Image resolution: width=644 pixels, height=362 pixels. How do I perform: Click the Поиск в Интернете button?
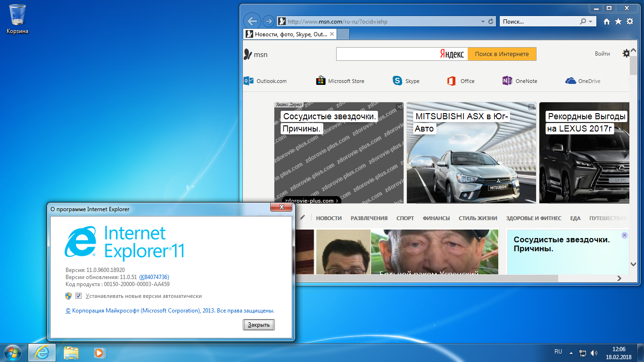[x=502, y=54]
